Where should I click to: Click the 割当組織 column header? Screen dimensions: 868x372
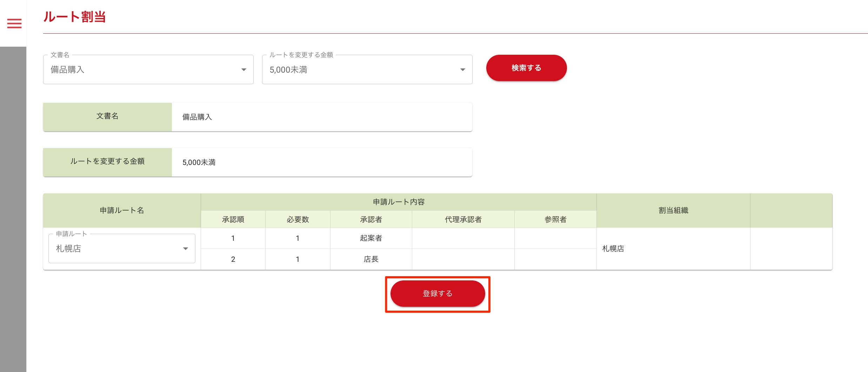point(673,210)
